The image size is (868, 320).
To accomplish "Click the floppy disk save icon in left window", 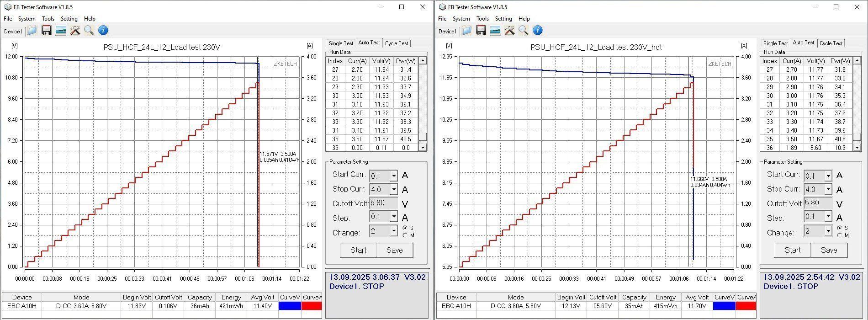I will [x=46, y=31].
